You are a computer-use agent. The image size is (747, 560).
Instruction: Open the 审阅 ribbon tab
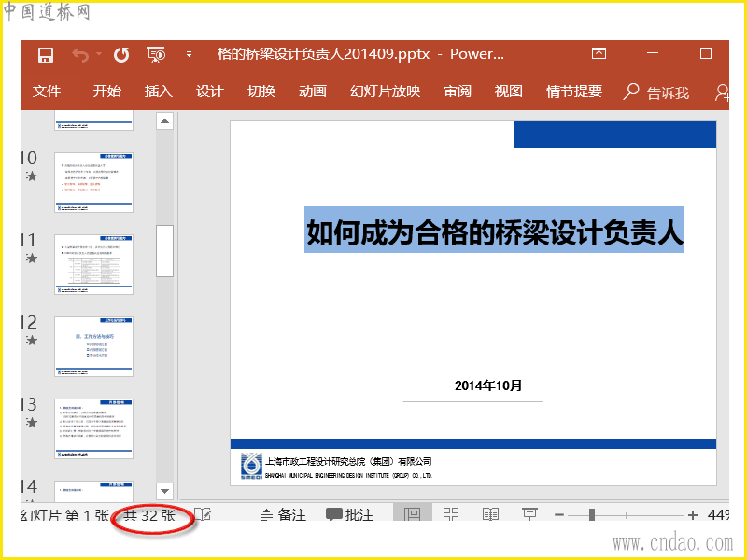tap(458, 91)
